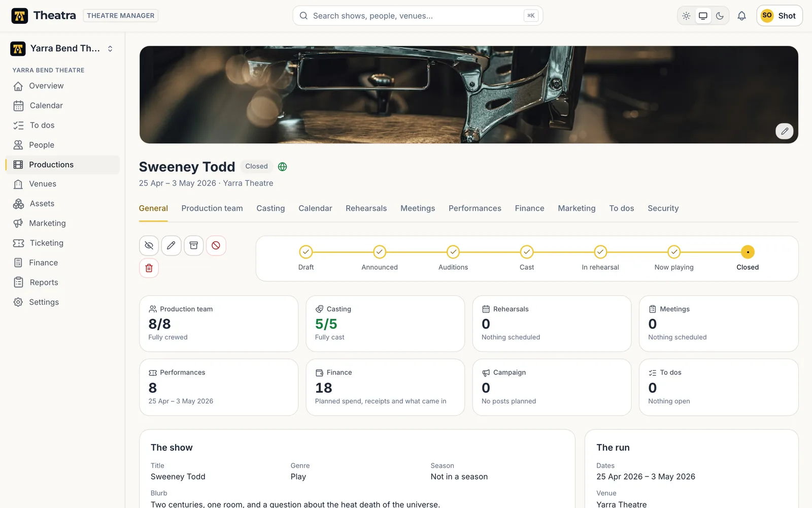
Task: Switch to dark theme moon icon
Action: [720, 16]
